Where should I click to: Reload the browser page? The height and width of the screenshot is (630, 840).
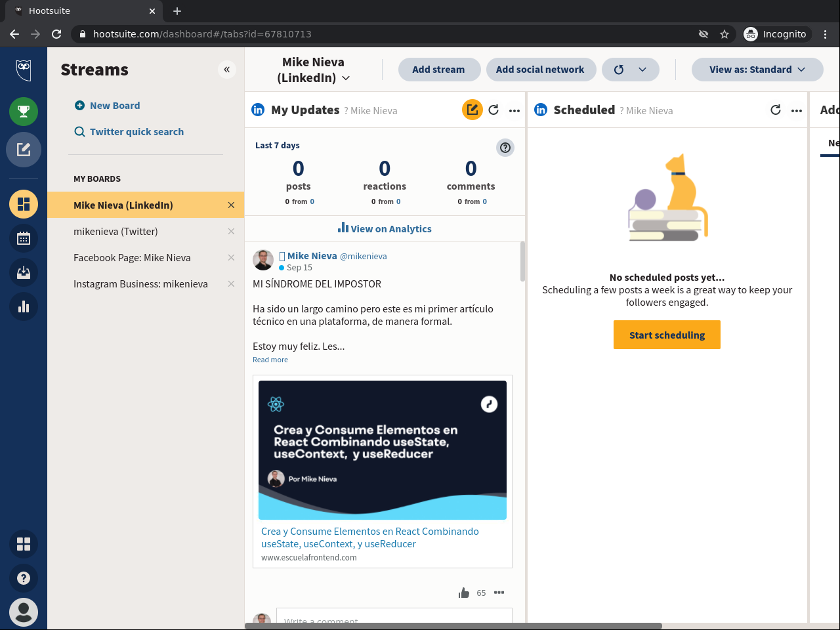click(x=56, y=34)
